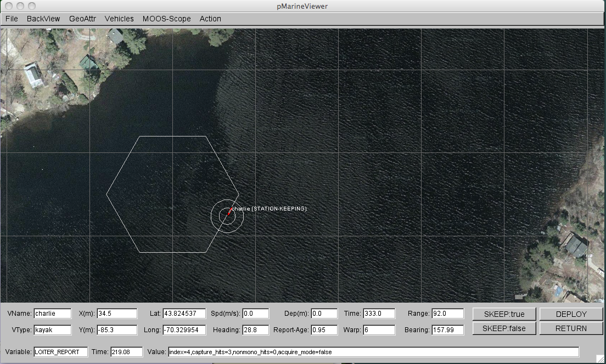
Task: Open the MOOS-Scope menu
Action: (167, 19)
